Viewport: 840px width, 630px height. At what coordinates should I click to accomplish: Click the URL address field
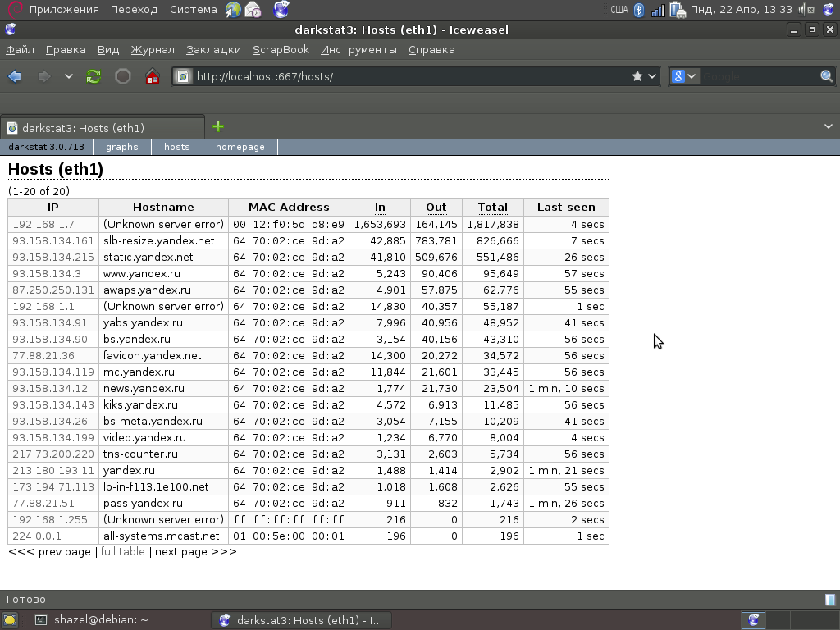point(410,76)
